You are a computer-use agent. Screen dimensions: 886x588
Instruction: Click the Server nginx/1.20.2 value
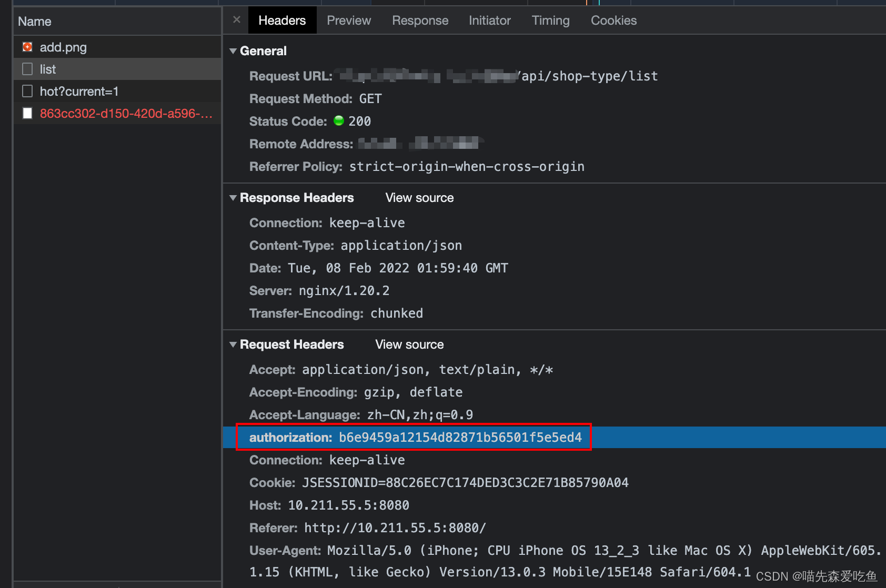344,291
